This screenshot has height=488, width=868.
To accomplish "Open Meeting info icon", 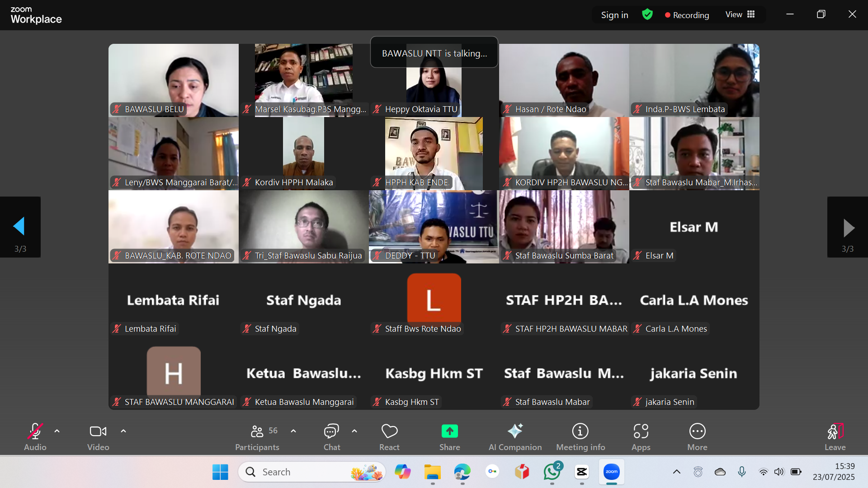I will (x=580, y=432).
